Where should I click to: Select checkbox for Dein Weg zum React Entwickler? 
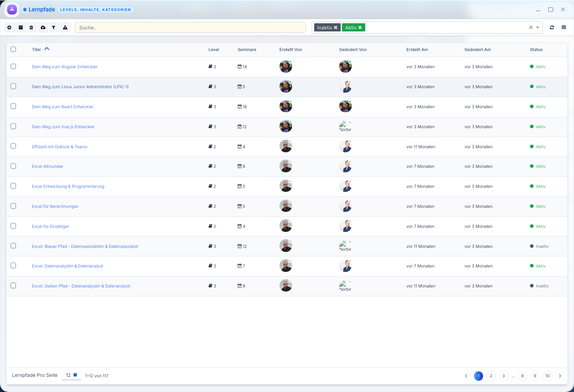point(13,106)
